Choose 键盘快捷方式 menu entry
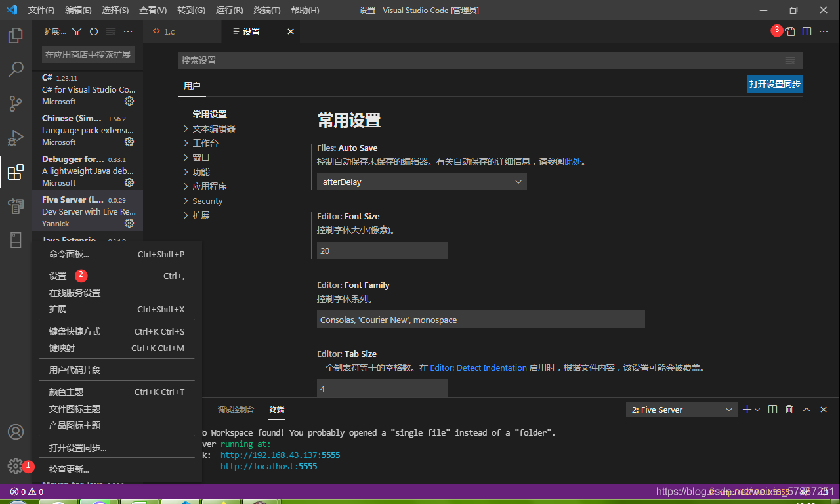The width and height of the screenshot is (840, 504). coord(117,331)
